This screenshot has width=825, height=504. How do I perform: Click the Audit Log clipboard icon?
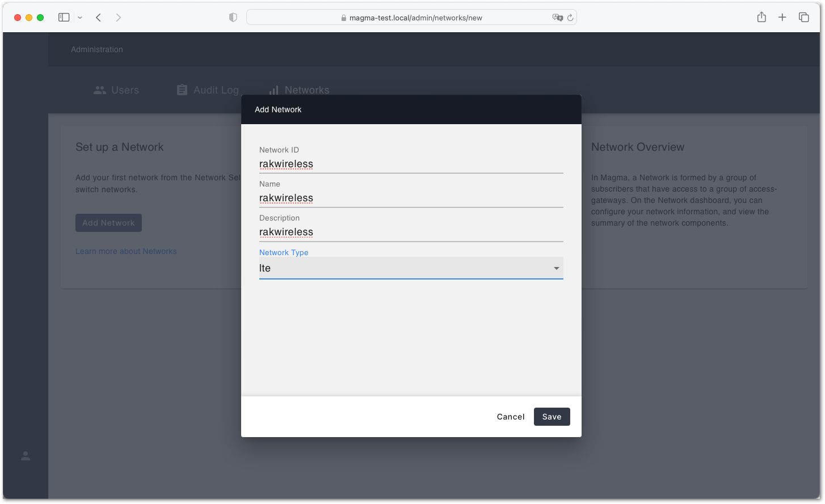click(182, 90)
